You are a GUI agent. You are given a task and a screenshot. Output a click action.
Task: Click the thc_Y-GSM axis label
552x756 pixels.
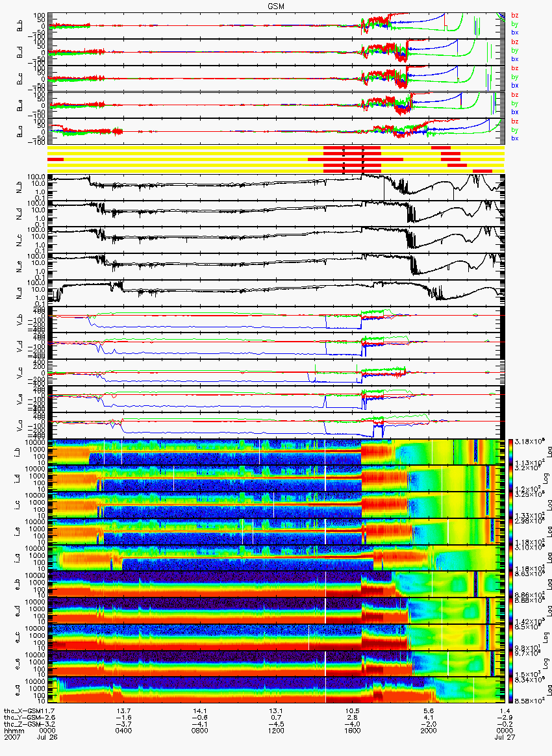point(23,718)
